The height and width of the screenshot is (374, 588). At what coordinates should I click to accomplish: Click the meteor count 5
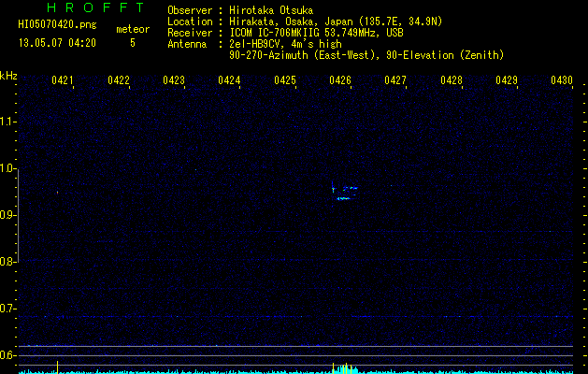pyautogui.click(x=133, y=43)
